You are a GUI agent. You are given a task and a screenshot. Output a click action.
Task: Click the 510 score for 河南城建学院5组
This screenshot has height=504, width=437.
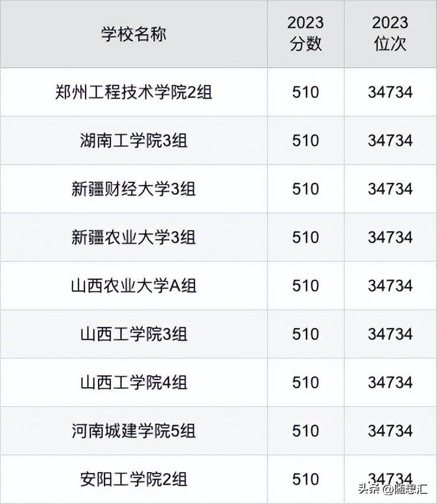pos(305,431)
